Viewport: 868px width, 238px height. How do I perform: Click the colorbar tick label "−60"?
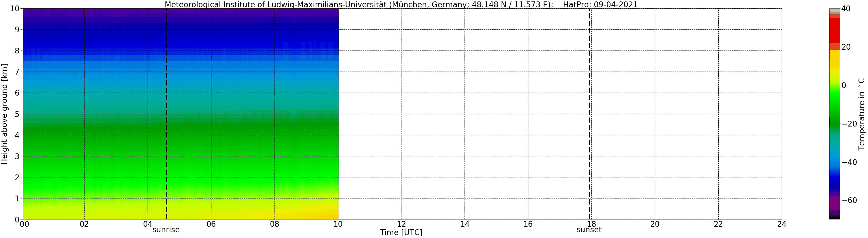tap(849, 200)
